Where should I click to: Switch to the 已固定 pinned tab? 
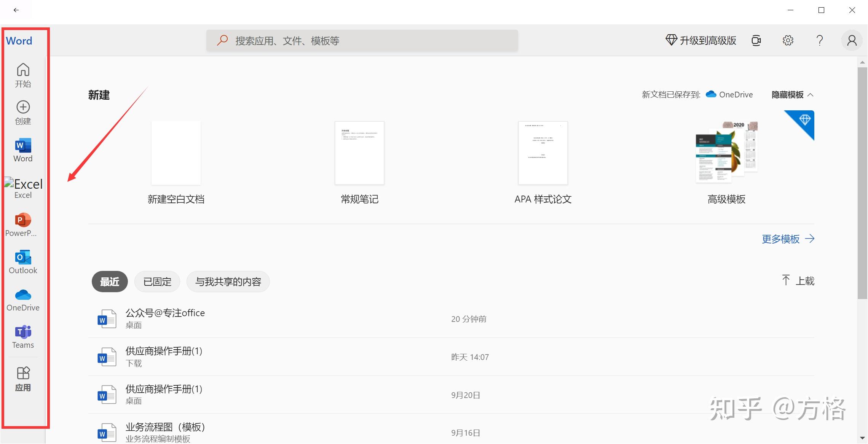point(157,282)
